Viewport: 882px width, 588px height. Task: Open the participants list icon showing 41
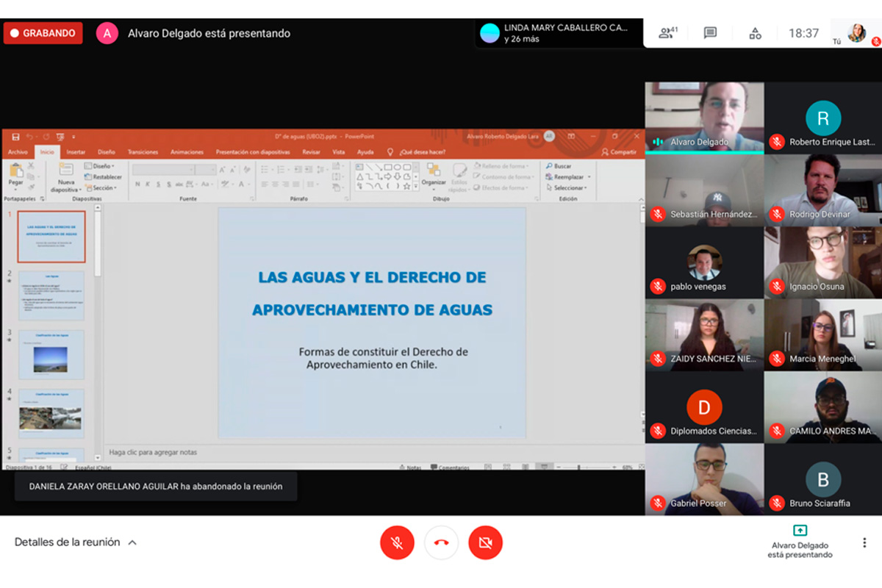(667, 33)
